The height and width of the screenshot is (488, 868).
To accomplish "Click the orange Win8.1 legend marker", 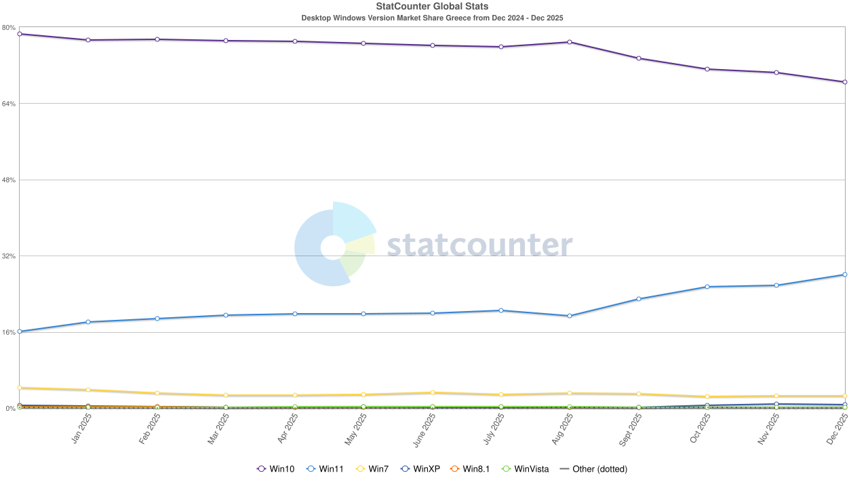I will [x=455, y=468].
